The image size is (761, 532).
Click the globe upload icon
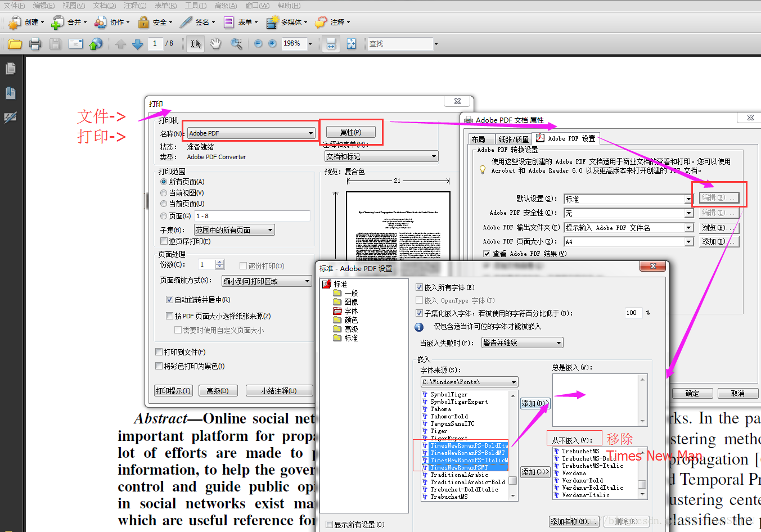[96, 44]
